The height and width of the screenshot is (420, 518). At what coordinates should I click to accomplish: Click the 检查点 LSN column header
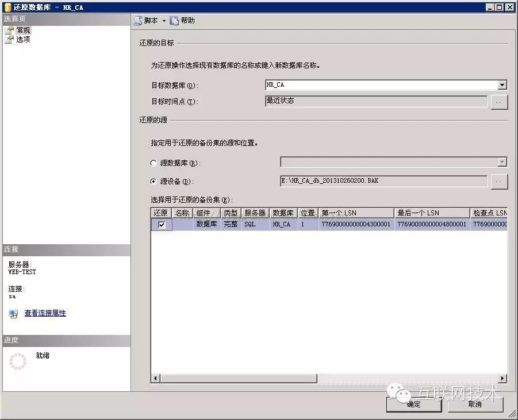(489, 213)
